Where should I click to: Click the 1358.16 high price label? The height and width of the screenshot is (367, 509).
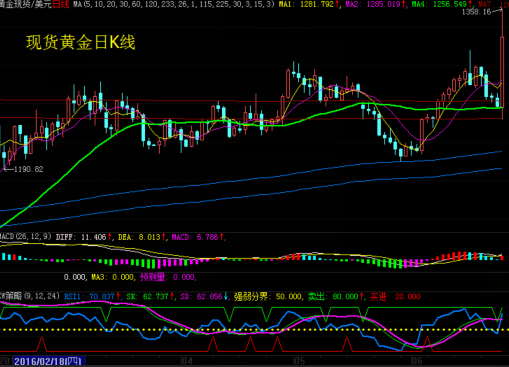[x=476, y=12]
